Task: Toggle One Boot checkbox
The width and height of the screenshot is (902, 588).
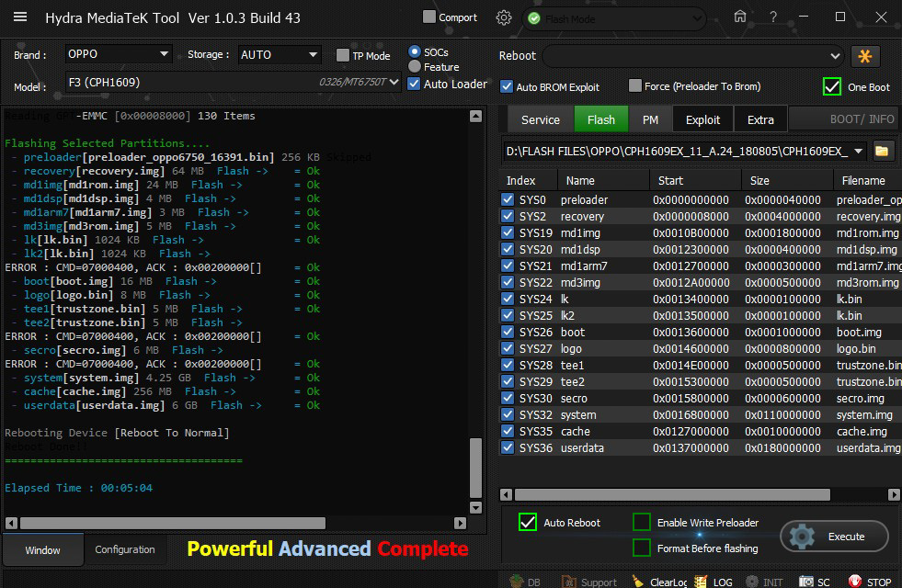Action: [x=832, y=86]
